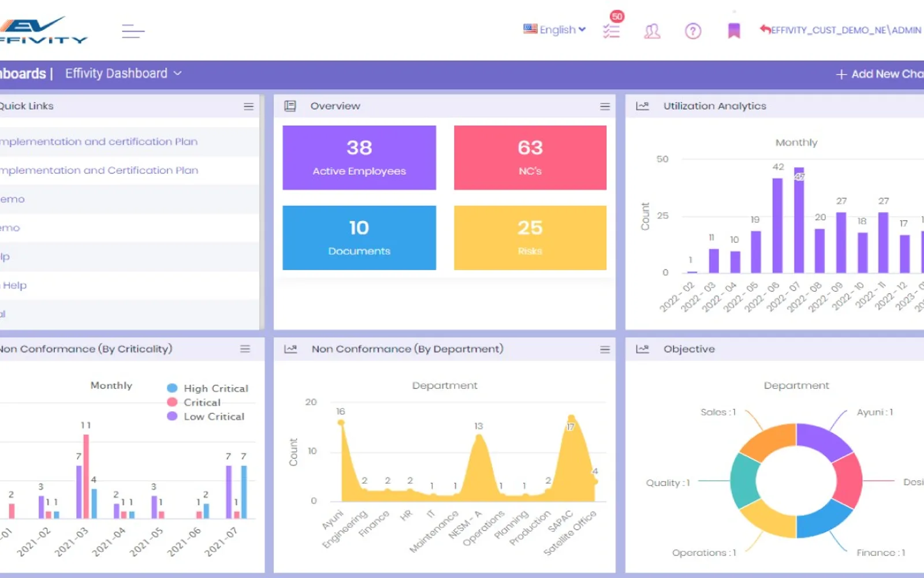This screenshot has width=924, height=578.
Task: Click the help question mark icon
Action: point(693,31)
